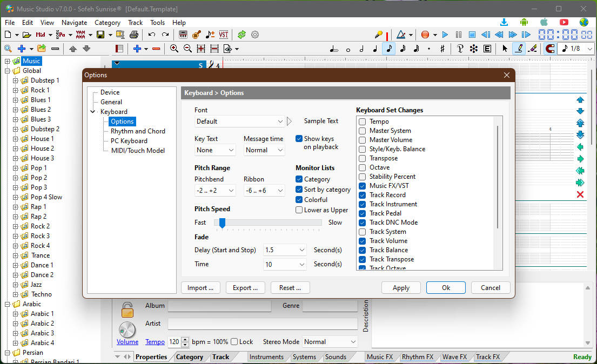Open the Track menu
This screenshot has width=597, height=364.
pos(135,23)
